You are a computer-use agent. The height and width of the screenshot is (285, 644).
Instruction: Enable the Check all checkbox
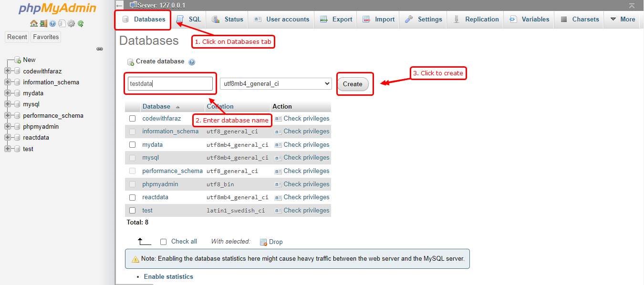(x=163, y=242)
